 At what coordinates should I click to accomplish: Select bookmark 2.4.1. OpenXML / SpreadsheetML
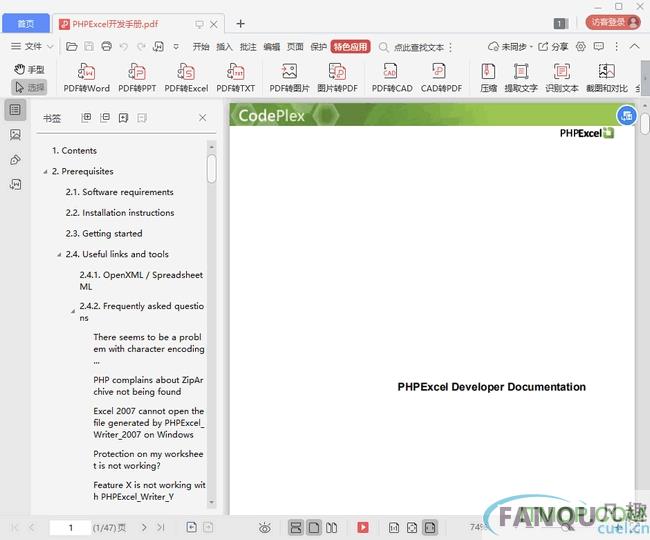[x=141, y=281]
